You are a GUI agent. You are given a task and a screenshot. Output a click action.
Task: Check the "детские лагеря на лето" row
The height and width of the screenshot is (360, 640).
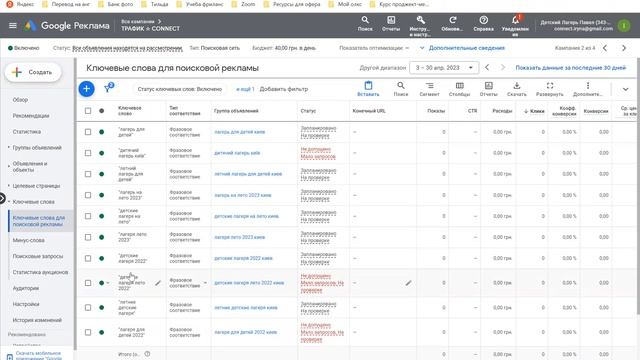88,216
